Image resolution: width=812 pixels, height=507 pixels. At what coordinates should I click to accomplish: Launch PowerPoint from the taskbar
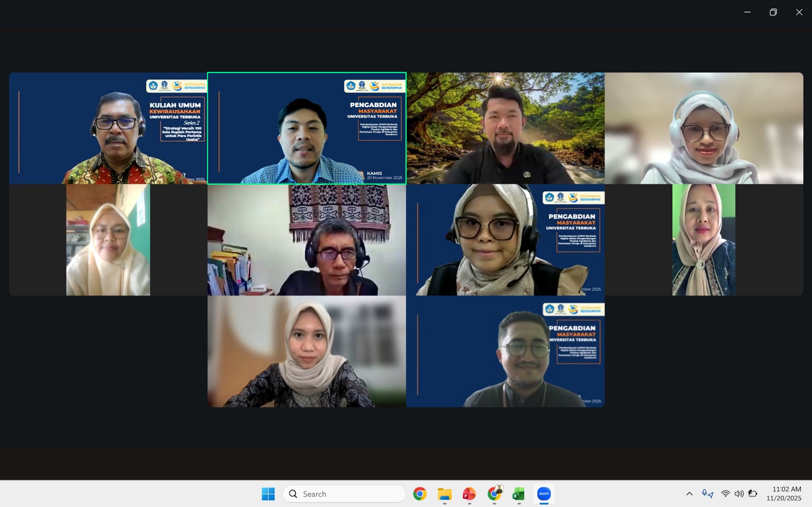click(x=468, y=493)
